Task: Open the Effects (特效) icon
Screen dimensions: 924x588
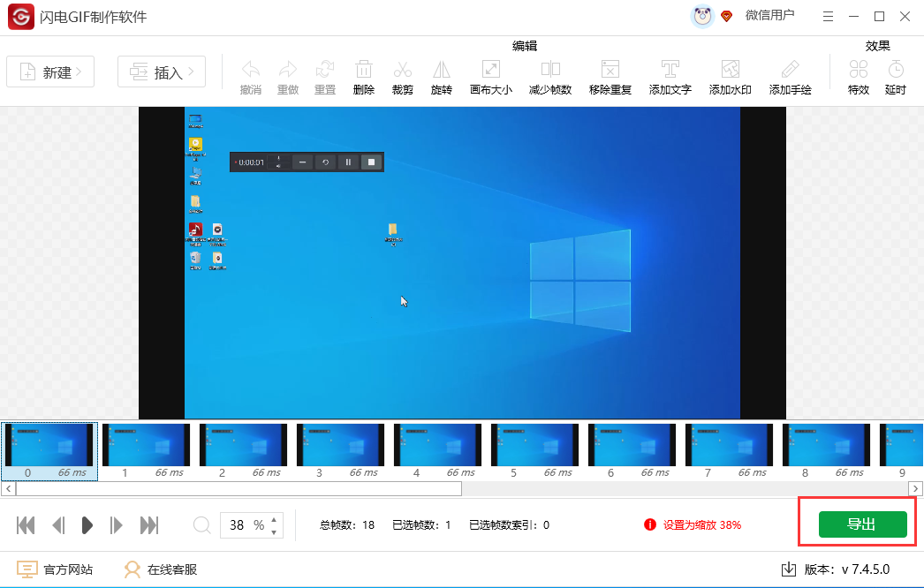Action: point(858,70)
